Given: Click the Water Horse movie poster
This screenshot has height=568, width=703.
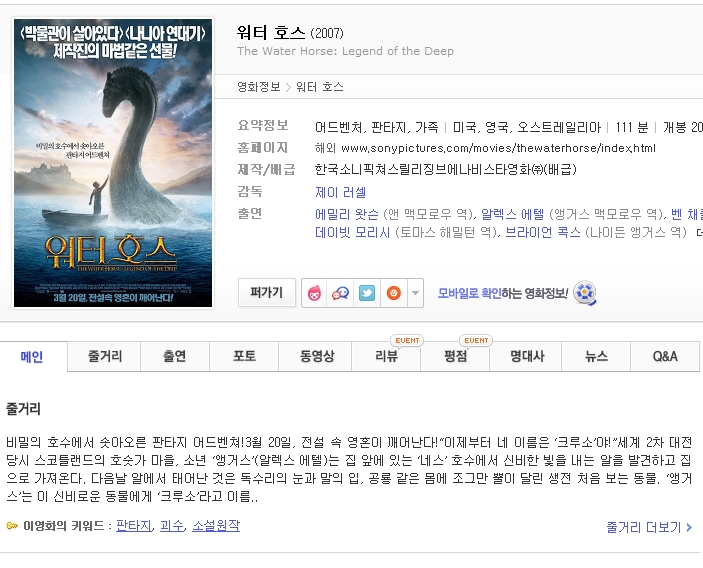Looking at the screenshot, I should coord(113,163).
